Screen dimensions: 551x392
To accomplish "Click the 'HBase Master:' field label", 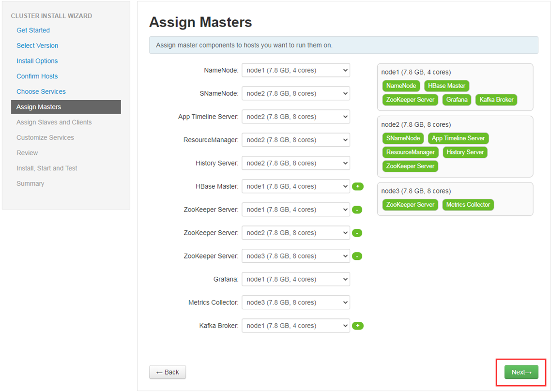I will [x=217, y=186].
